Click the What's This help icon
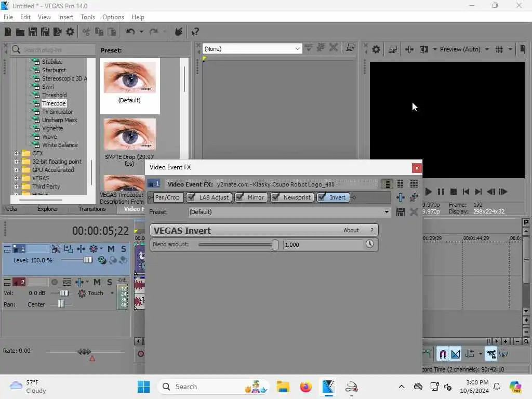Viewport: 532px width, 399px height. click(195, 32)
